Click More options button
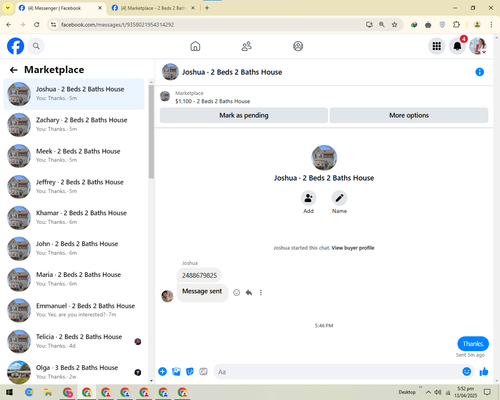The height and width of the screenshot is (400, 500). click(409, 115)
